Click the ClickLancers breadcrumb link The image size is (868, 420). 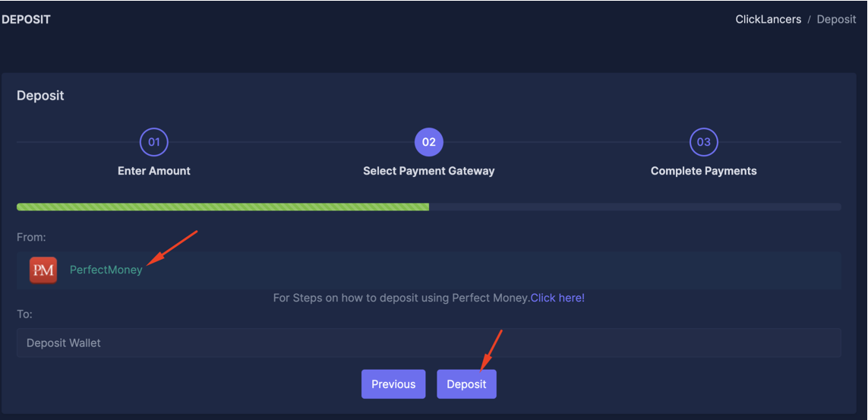[x=768, y=20]
